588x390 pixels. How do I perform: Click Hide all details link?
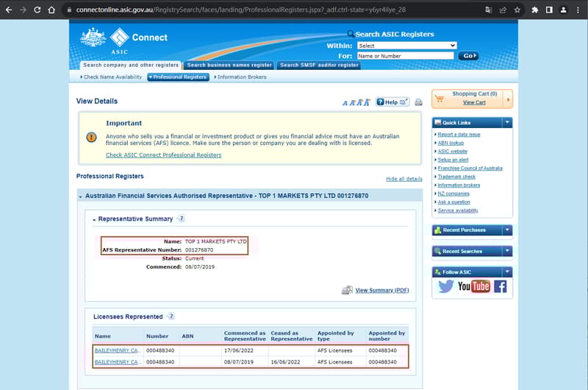click(404, 179)
